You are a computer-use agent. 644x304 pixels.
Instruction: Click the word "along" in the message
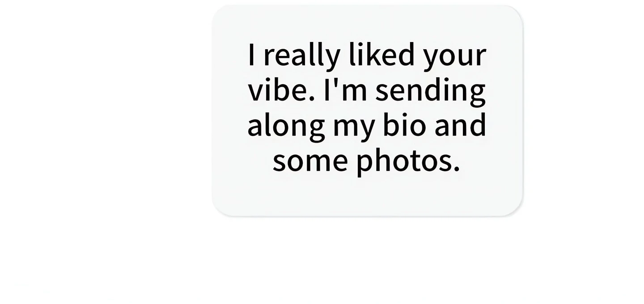coord(286,127)
